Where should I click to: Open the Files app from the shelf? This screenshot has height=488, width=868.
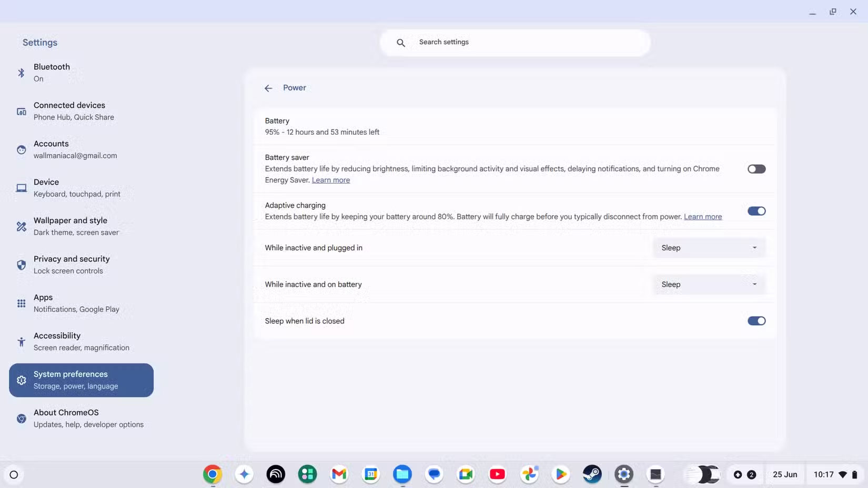point(402,474)
